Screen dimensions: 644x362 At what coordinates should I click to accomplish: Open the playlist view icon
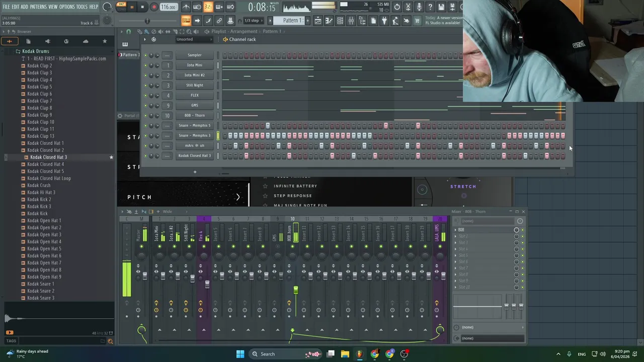pyautogui.click(x=317, y=21)
